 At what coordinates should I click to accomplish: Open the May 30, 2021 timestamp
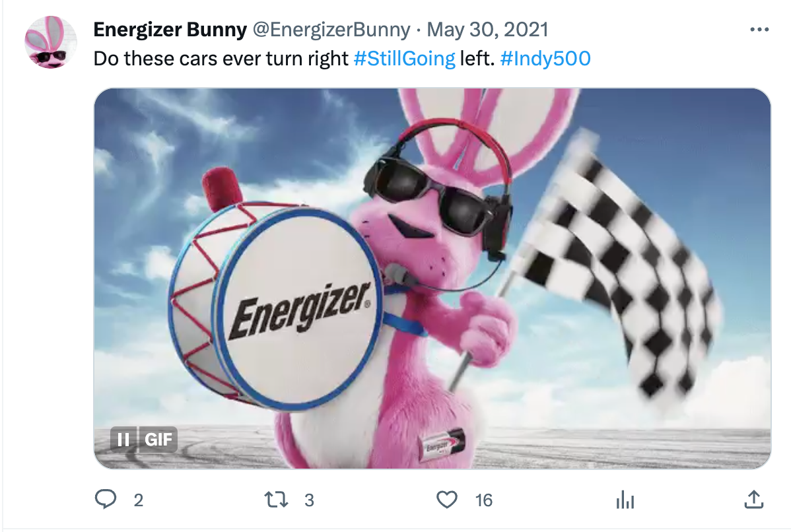tap(487, 30)
